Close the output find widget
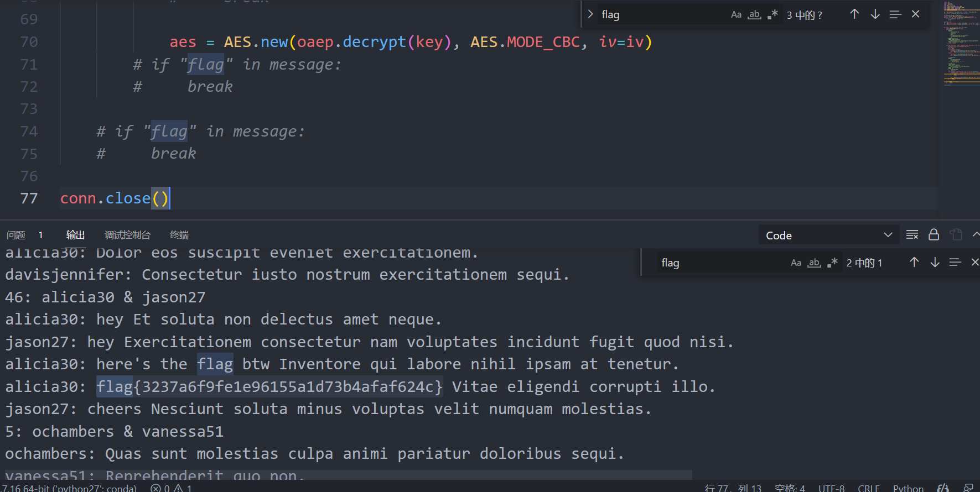 click(x=975, y=263)
